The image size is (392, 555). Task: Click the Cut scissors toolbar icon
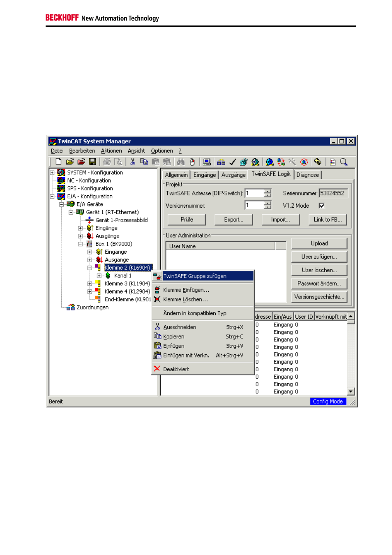point(133,162)
